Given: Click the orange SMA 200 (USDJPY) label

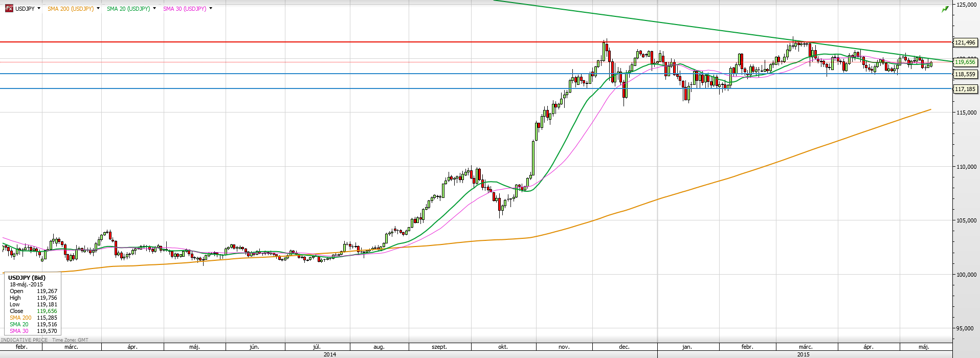Looking at the screenshot, I should (71, 9).
